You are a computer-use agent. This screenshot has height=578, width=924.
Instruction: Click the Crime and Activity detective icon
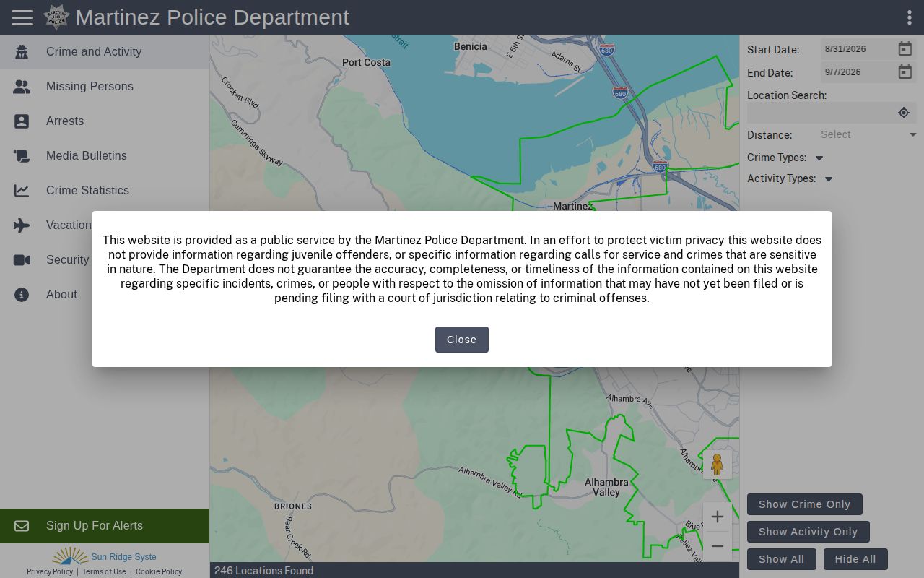(22, 52)
